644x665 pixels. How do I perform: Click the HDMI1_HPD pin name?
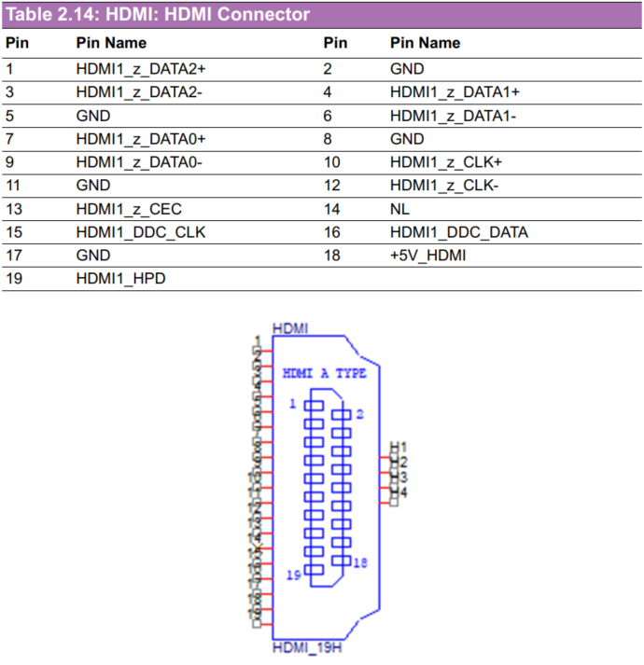(x=120, y=279)
